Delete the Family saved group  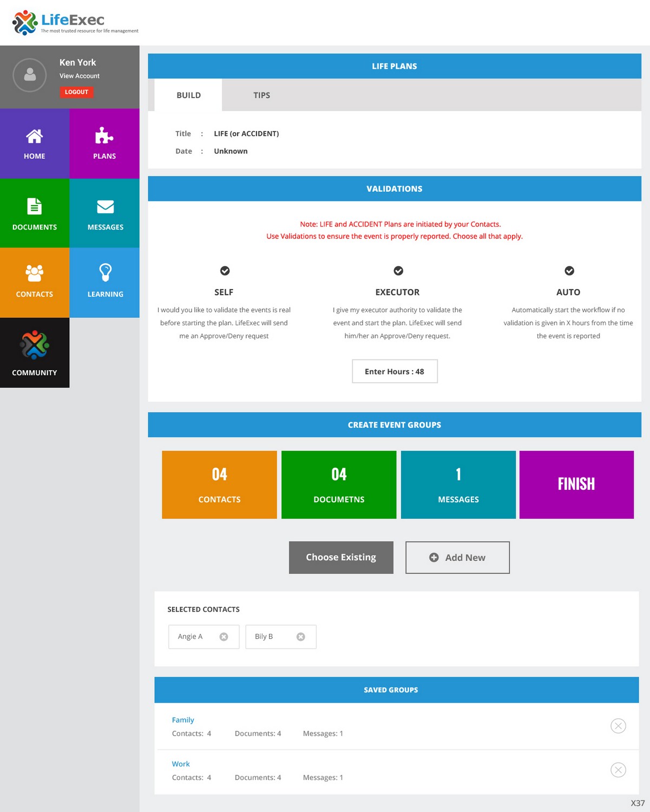click(618, 726)
